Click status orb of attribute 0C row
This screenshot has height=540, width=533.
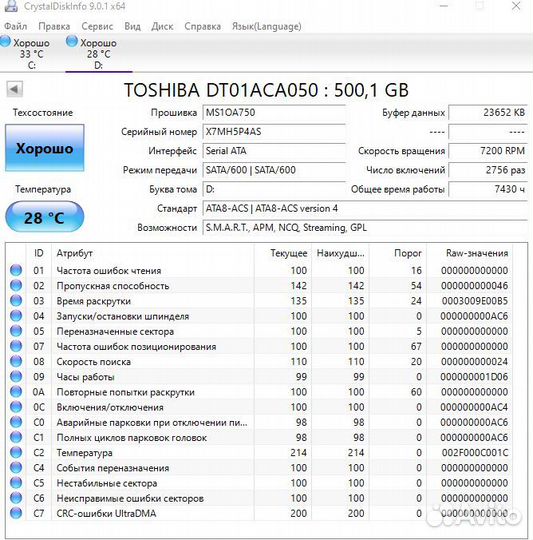(16, 407)
